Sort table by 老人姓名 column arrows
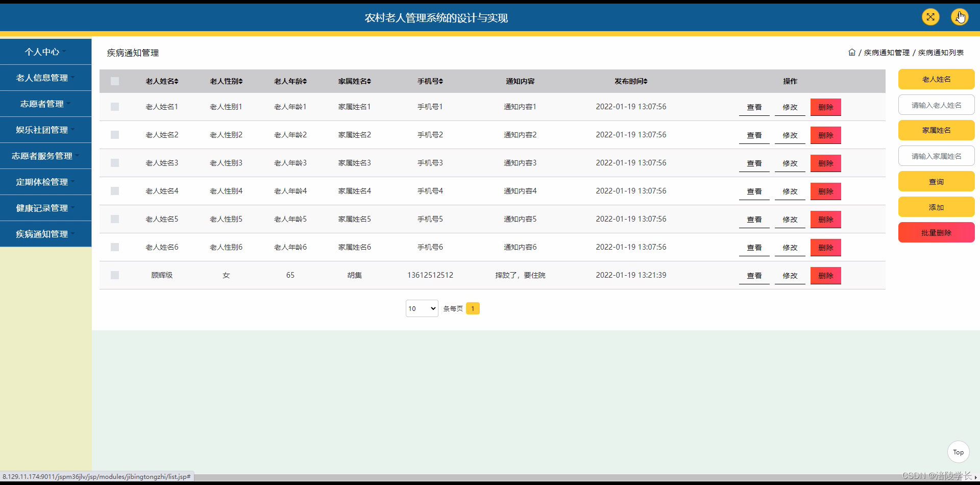 177,81
